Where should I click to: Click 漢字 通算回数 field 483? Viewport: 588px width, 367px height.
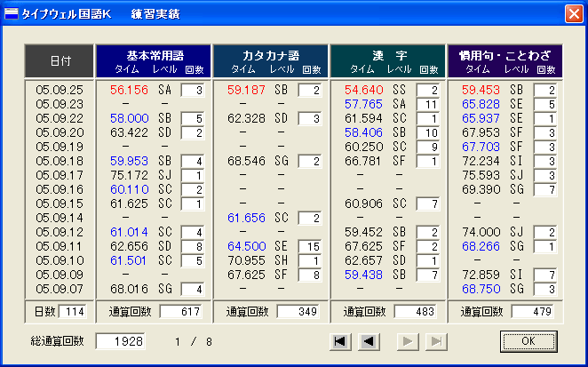pyautogui.click(x=415, y=312)
